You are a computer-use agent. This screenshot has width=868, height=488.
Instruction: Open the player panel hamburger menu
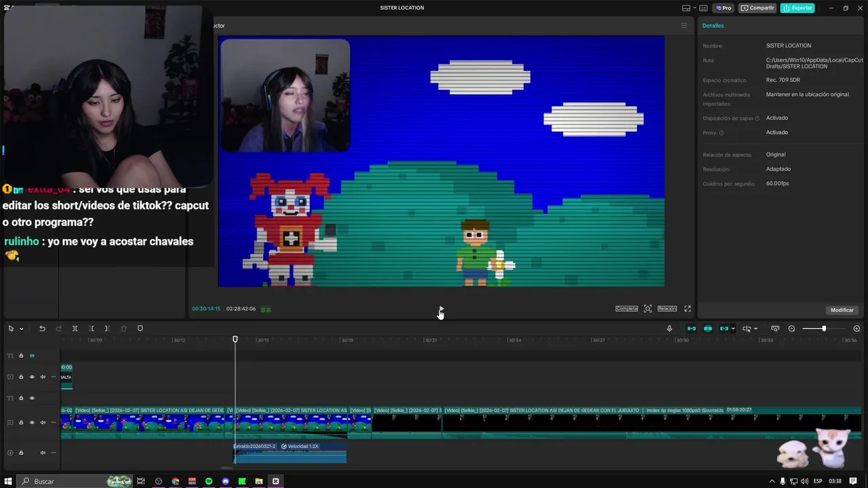(684, 26)
